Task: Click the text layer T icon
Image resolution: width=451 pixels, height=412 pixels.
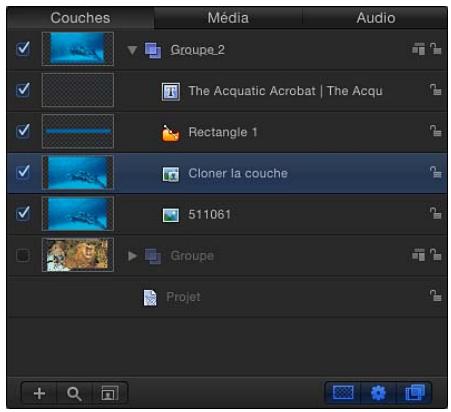Action: coord(171,91)
